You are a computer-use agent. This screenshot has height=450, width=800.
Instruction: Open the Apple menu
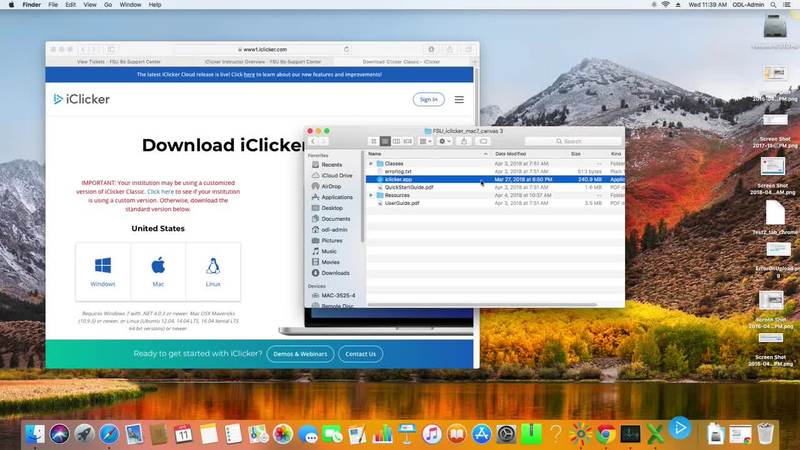click(11, 5)
